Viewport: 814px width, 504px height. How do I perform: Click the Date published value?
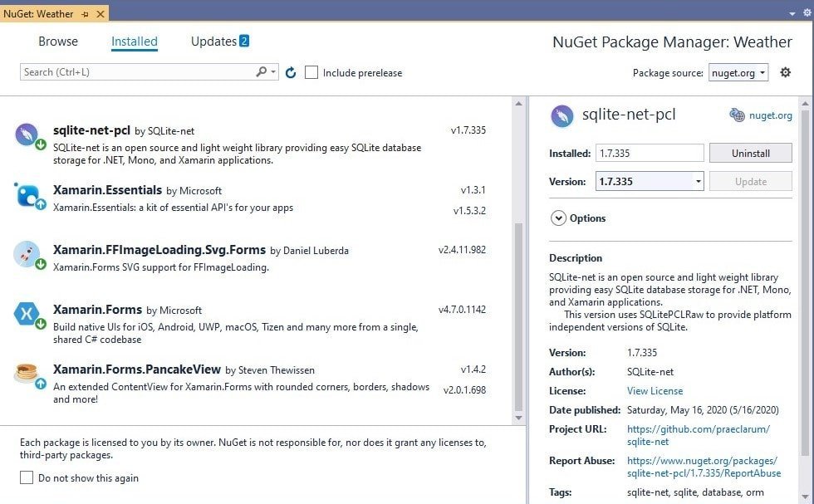tap(703, 410)
